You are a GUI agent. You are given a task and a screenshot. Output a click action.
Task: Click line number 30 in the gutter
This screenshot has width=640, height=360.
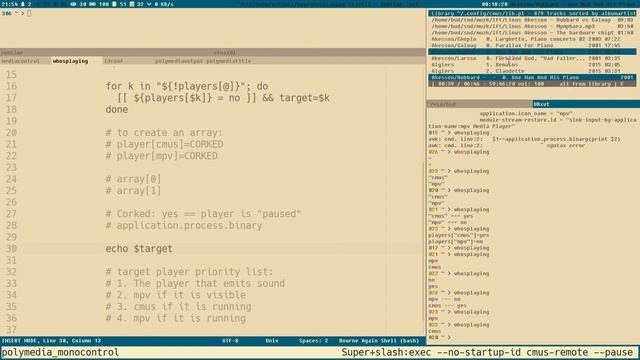point(11,249)
